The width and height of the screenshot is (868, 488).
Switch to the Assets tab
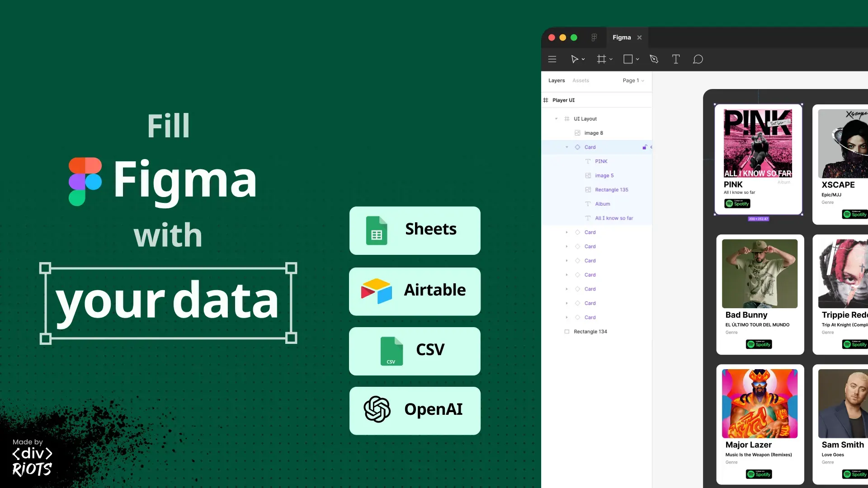[580, 80]
